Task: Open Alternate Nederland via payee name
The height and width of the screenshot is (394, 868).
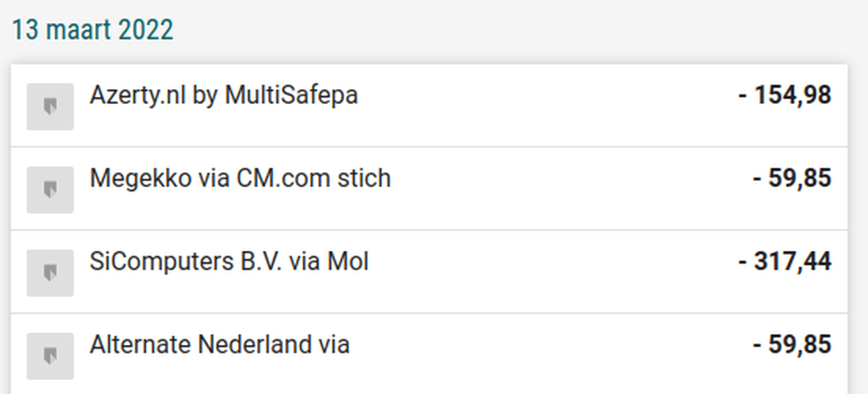Action: pyautogui.click(x=219, y=345)
